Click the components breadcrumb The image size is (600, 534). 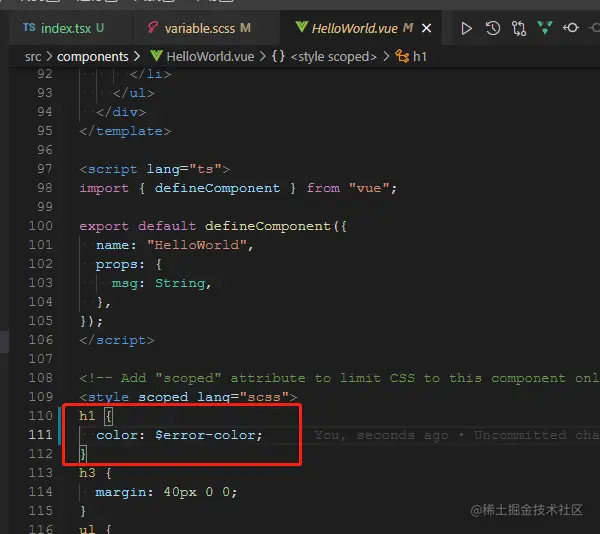pos(93,57)
